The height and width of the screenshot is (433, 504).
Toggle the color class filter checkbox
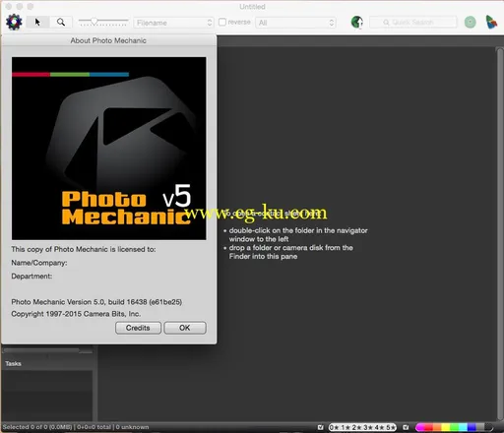(x=406, y=427)
